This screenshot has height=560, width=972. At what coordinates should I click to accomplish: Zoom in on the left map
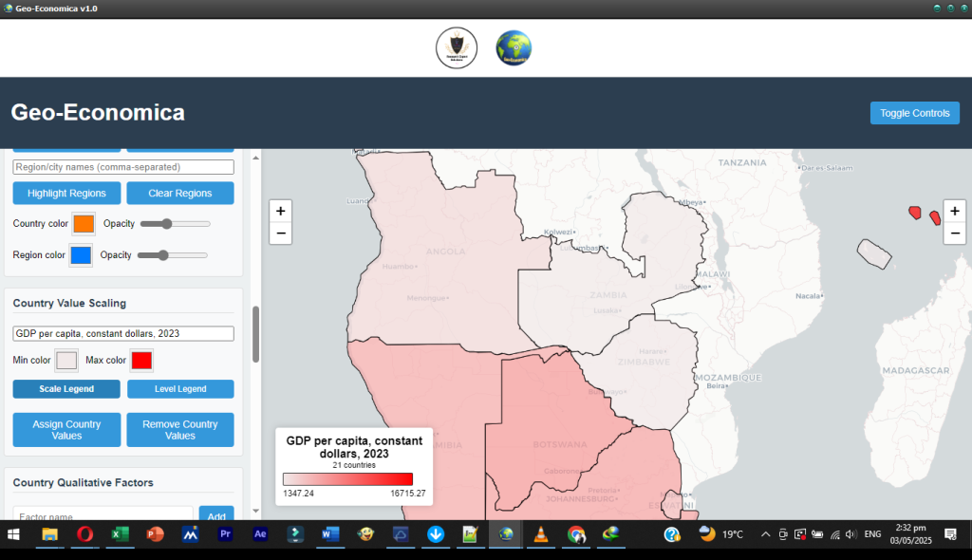tap(280, 211)
